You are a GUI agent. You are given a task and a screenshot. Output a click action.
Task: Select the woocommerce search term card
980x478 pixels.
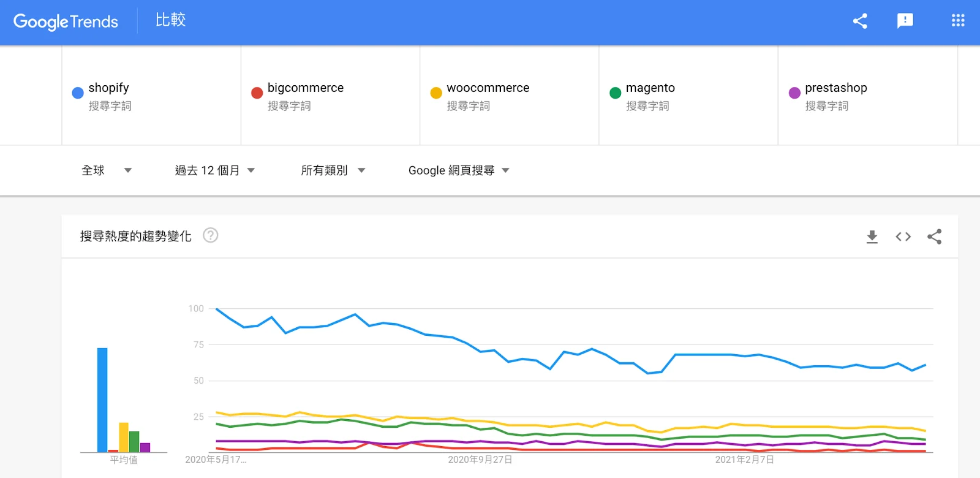click(508, 95)
